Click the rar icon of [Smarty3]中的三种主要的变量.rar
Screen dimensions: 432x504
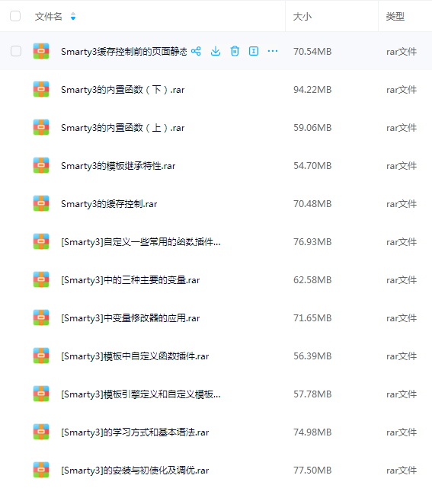tap(41, 279)
